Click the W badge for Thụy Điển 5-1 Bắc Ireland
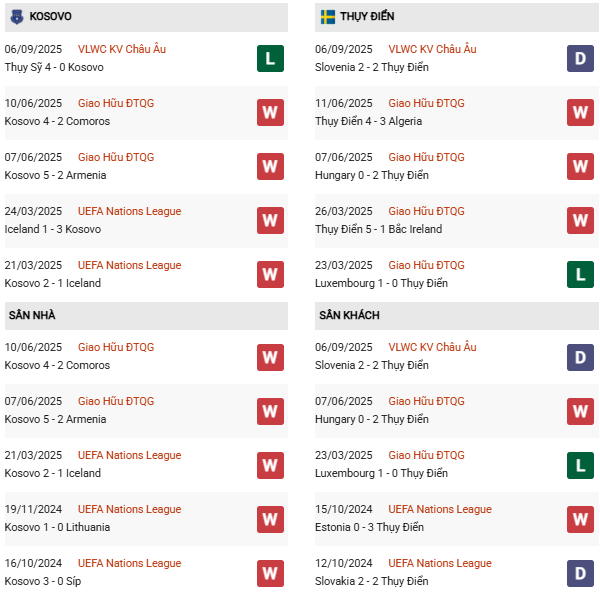The width and height of the screenshot is (600, 594). [x=581, y=221]
